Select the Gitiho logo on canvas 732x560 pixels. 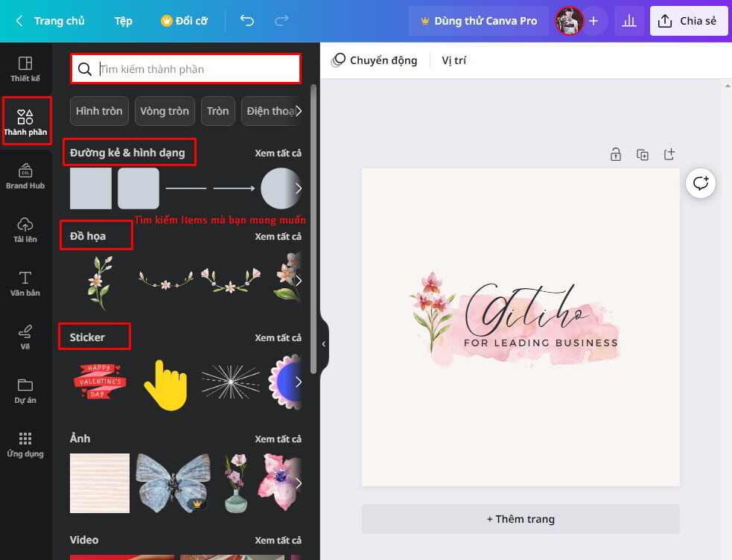point(515,319)
